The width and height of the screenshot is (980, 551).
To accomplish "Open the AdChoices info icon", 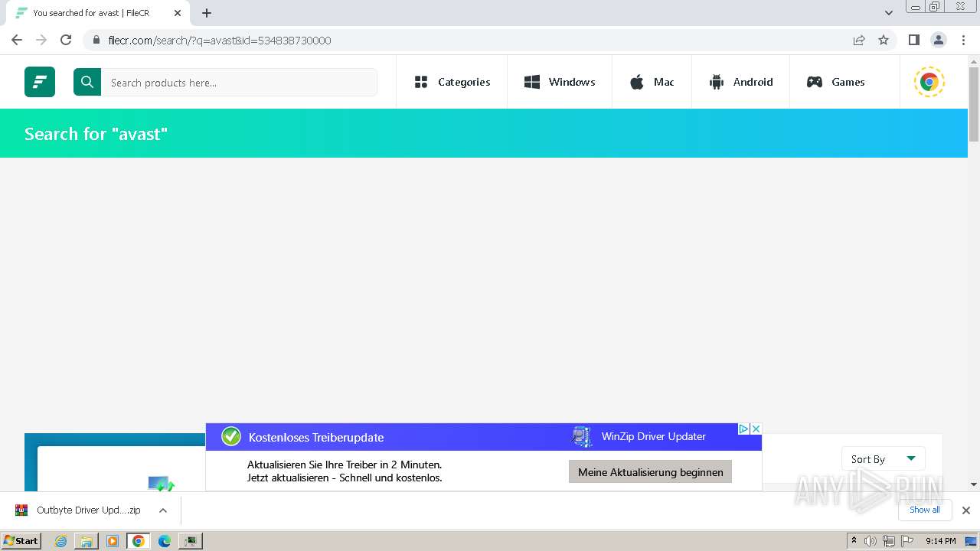I will coord(743,429).
